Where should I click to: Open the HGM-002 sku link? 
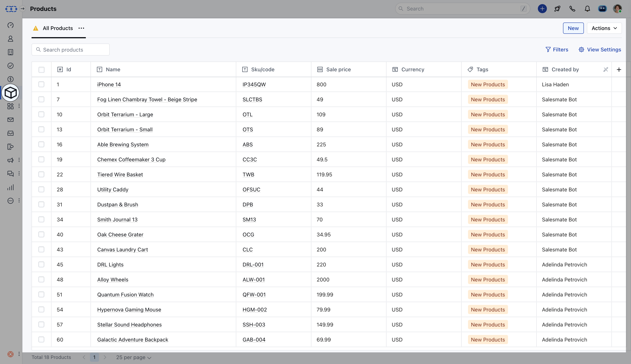[255, 310]
